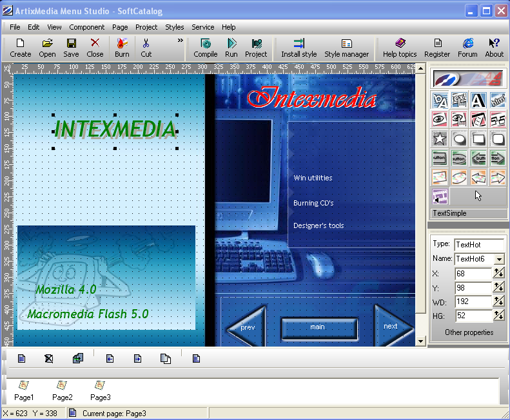Open the View menu
The height and width of the screenshot is (420, 510).
(54, 27)
